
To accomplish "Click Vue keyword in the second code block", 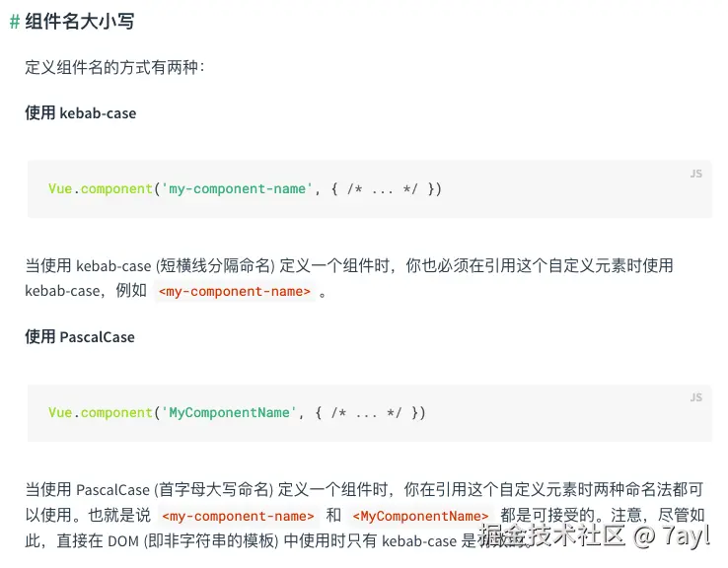I will tap(60, 412).
